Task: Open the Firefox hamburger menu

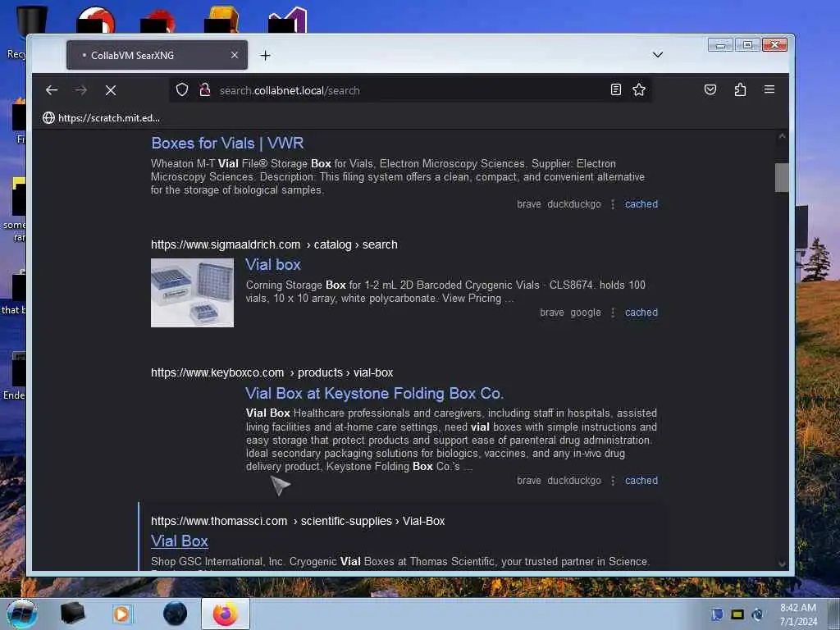Action: click(769, 89)
